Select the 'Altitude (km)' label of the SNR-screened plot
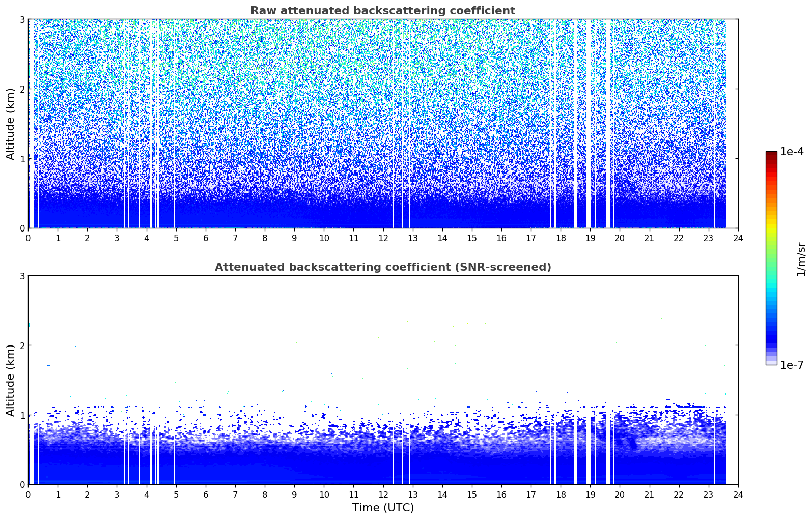This screenshot has width=812, height=519. 11,380
